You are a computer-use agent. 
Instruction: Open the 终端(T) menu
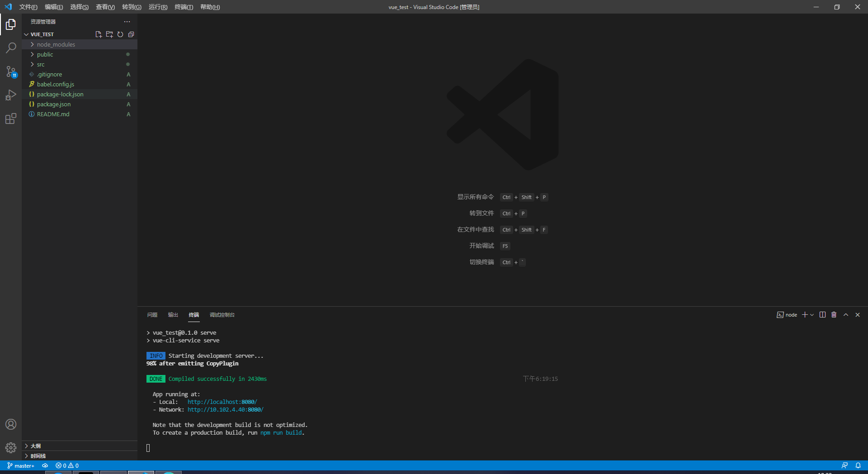pos(184,7)
